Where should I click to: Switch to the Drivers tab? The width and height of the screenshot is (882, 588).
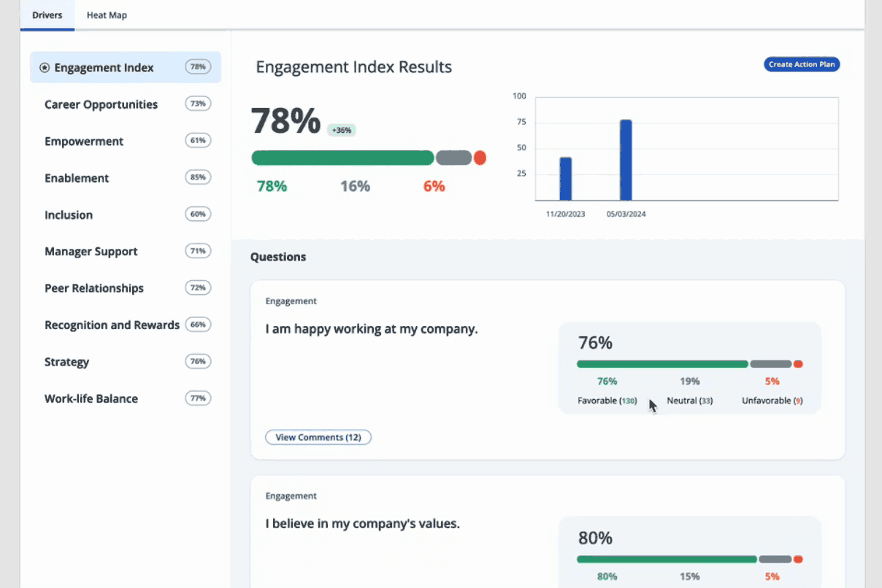click(x=47, y=15)
